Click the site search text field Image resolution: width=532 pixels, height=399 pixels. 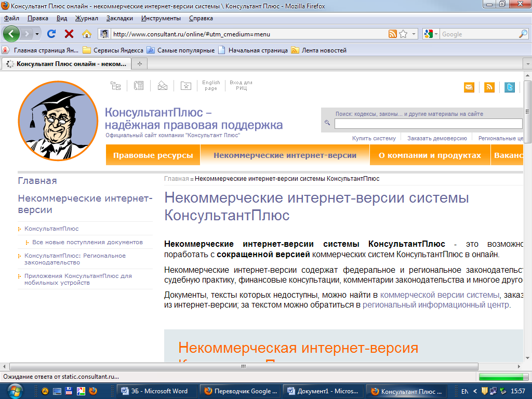pos(428,124)
